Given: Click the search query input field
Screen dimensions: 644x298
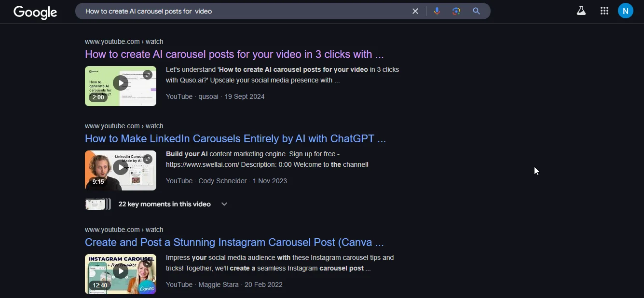Looking at the screenshot, I should tap(244, 11).
